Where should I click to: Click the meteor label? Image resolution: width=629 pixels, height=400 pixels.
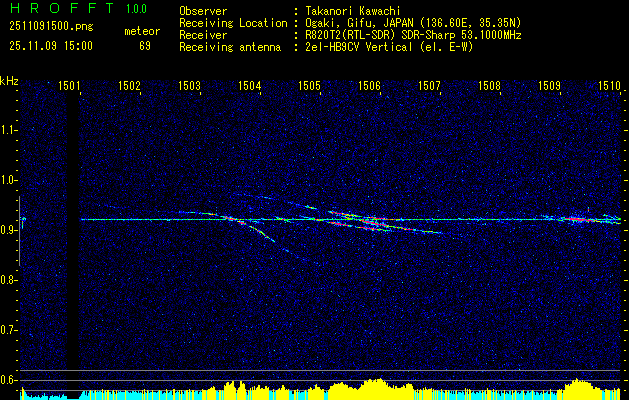coord(142,31)
